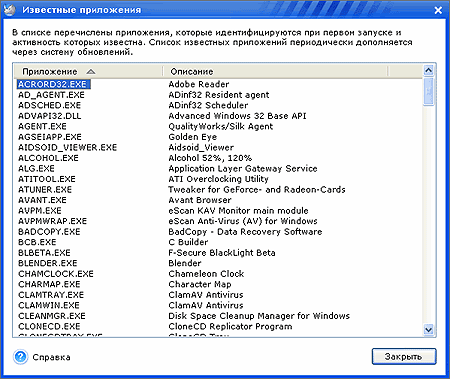Select the ADSCHED.EXE entry
Screen dimensions: 450x379
[49, 105]
